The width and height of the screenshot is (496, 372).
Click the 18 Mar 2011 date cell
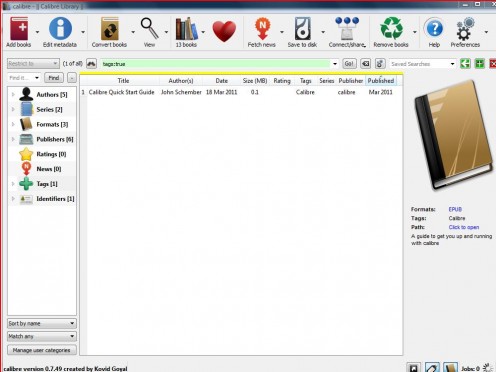click(221, 92)
